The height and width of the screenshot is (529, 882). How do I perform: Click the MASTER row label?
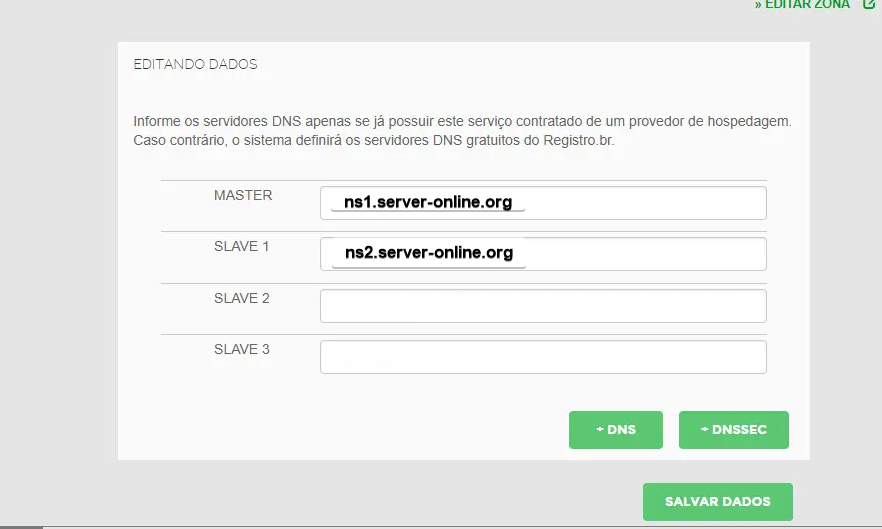[243, 195]
